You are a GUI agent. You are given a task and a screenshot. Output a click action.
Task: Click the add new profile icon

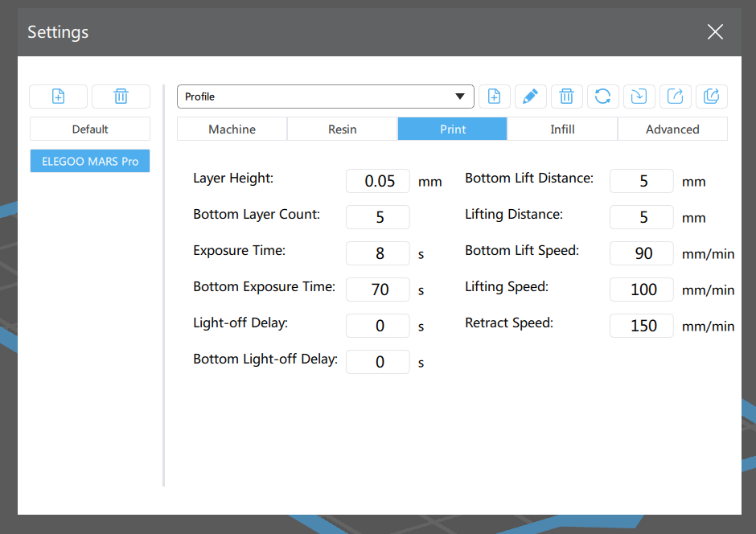point(495,97)
